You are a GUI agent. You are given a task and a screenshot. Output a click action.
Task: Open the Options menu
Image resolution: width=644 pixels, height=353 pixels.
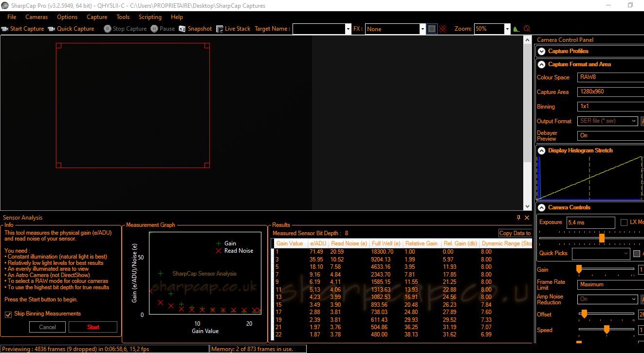click(x=67, y=17)
